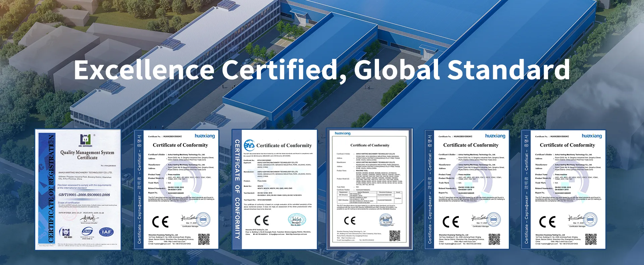The width and height of the screenshot is (644, 265).
Task: Click the CE mark on the rightmost certificate
Action: pyautogui.click(x=547, y=222)
